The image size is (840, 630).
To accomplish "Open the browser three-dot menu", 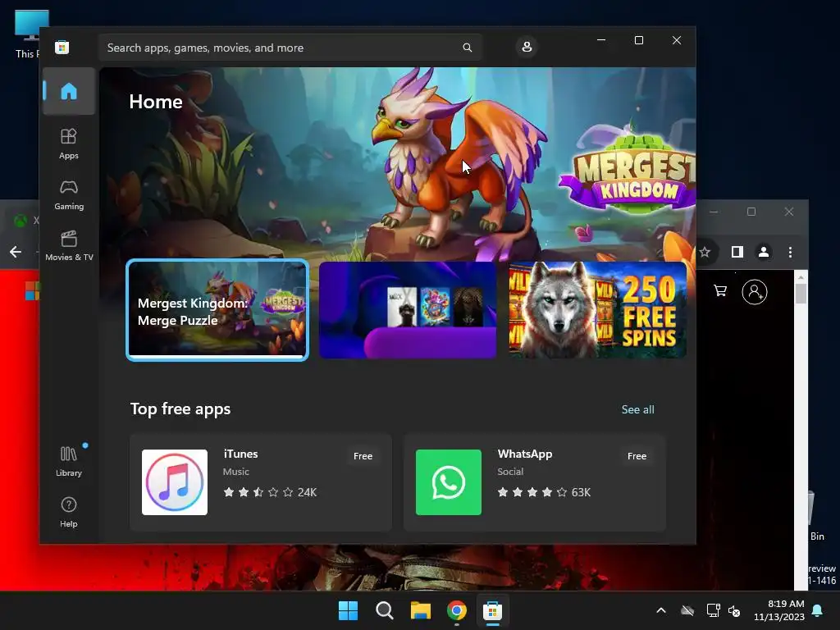I will pos(790,252).
